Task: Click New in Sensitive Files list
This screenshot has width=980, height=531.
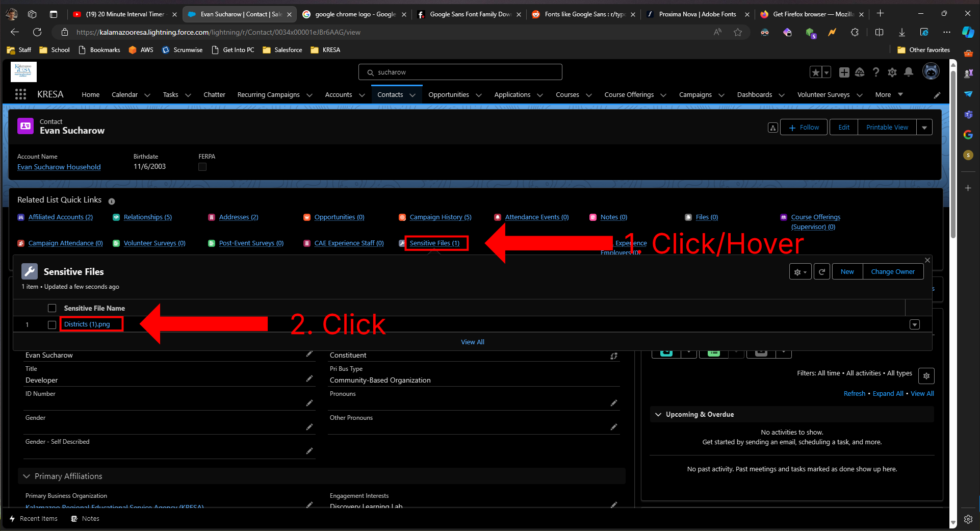Action: click(847, 272)
